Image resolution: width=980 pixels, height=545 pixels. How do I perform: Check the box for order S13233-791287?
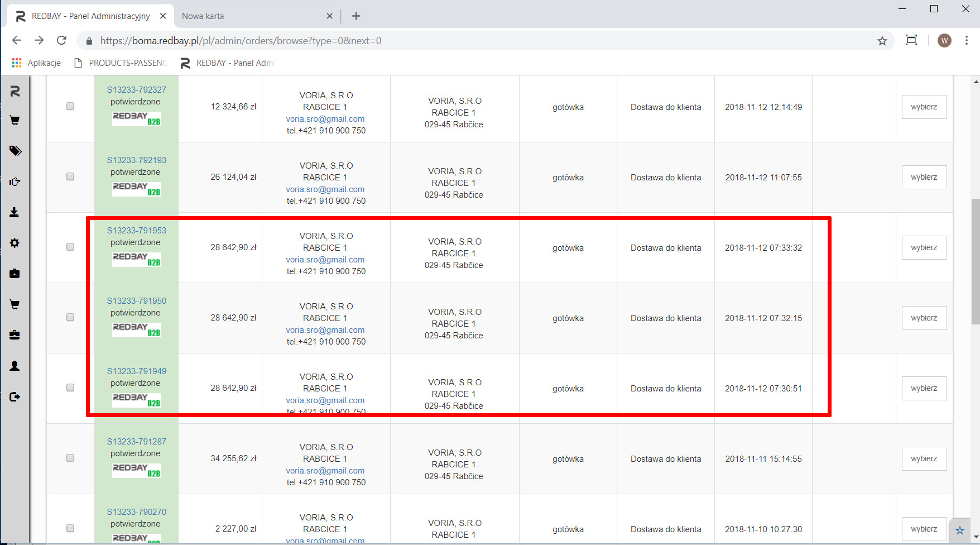pos(70,458)
